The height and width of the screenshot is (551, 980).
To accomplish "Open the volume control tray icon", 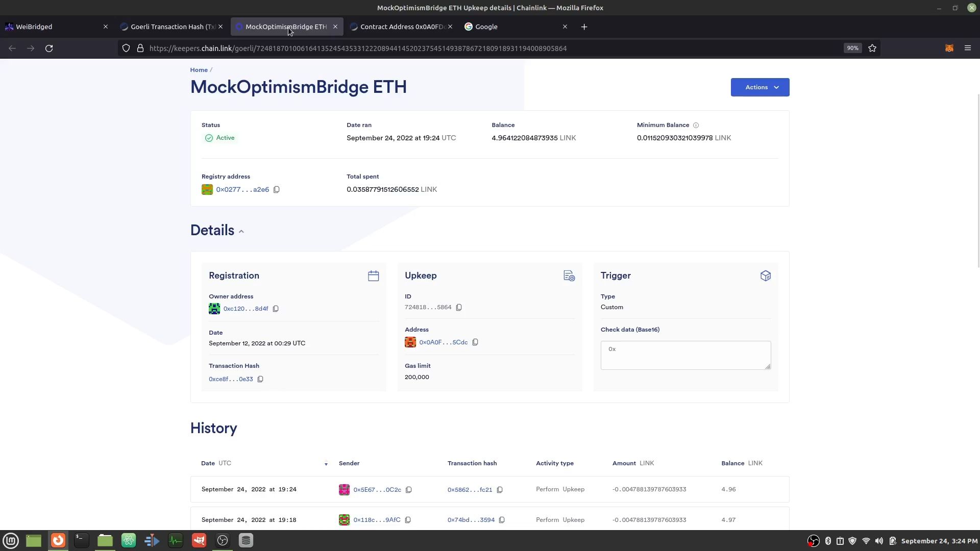I will (x=879, y=541).
